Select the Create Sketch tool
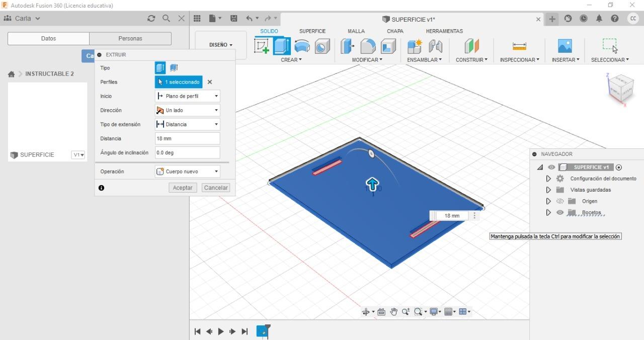Viewport: 644px width, 340px height. 262,46
